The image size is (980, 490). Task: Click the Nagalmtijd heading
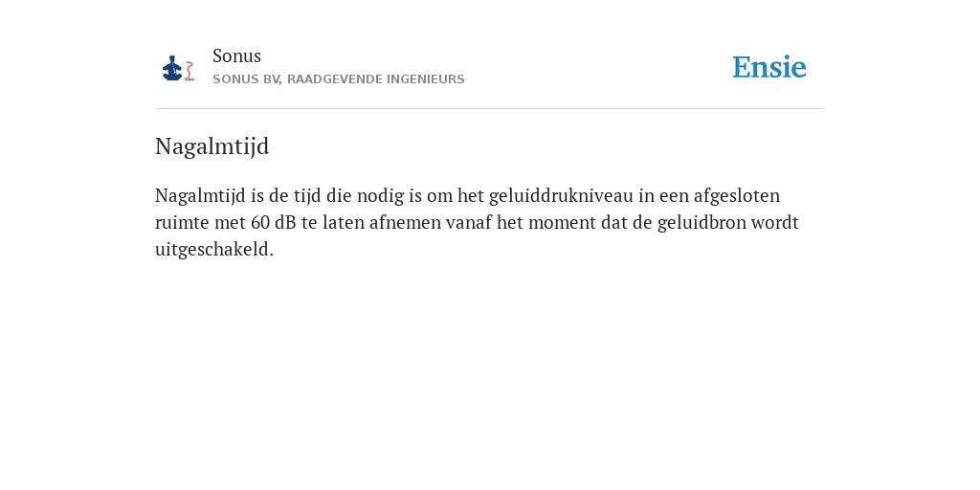pyautogui.click(x=212, y=146)
